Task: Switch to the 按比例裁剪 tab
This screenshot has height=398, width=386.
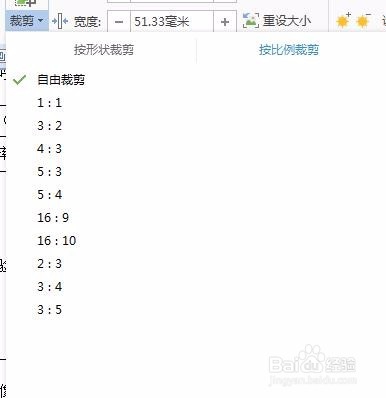Action: click(289, 50)
